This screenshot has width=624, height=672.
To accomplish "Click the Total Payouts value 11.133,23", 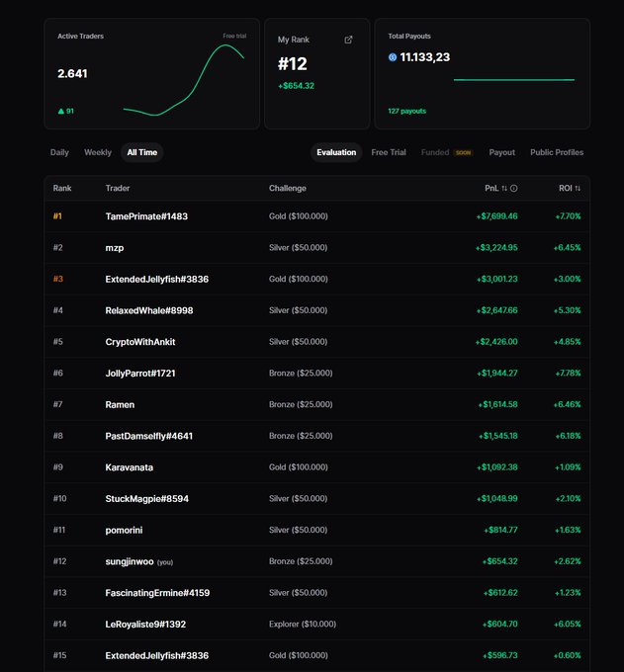I will [425, 57].
